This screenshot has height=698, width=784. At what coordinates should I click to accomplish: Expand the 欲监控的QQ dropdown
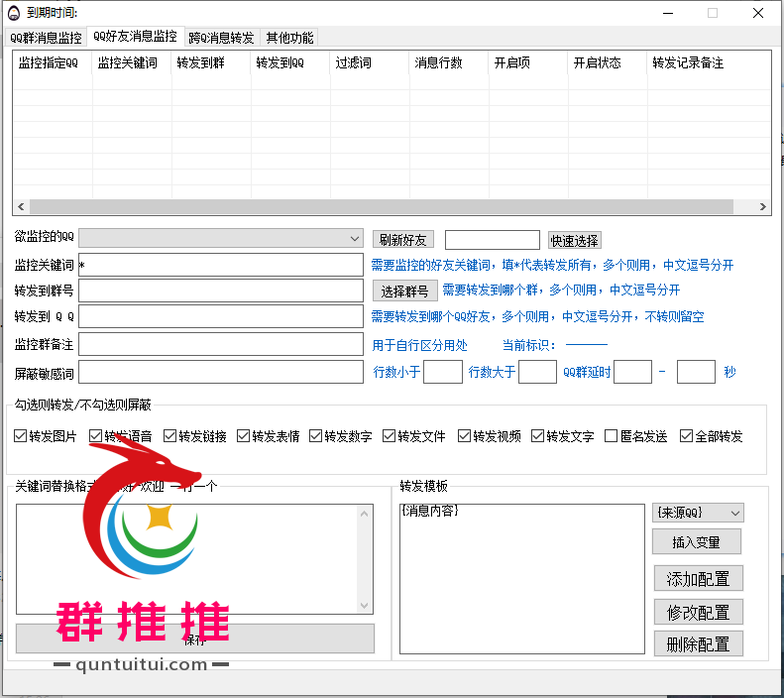click(x=355, y=239)
